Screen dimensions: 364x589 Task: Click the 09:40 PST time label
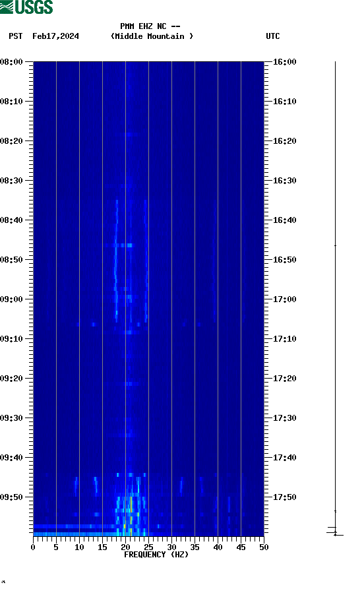pyautogui.click(x=11, y=458)
